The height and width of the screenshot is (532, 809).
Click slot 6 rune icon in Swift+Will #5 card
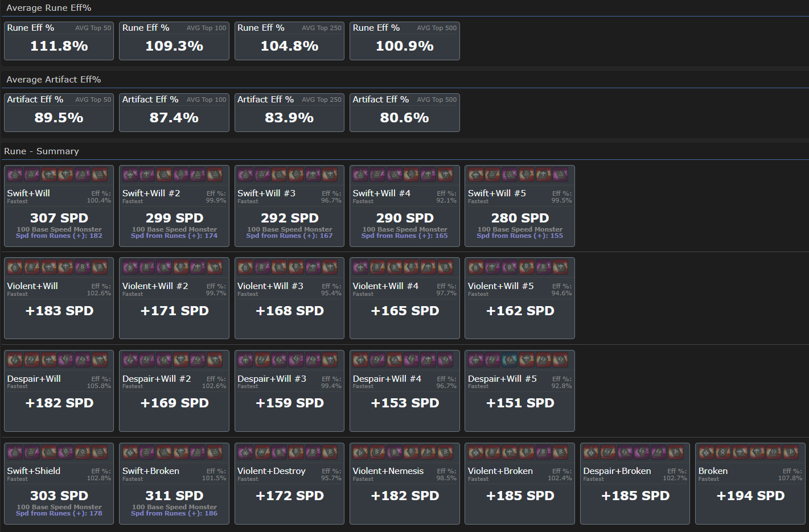[x=560, y=175]
